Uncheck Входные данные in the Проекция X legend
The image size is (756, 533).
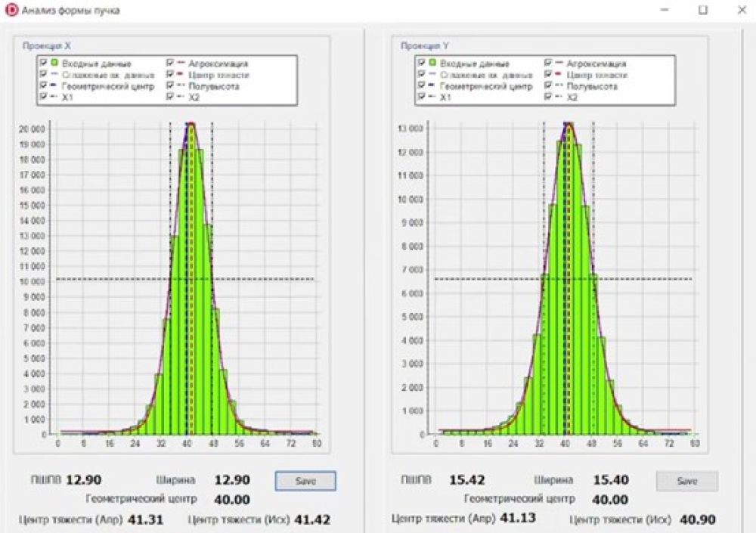(x=43, y=64)
